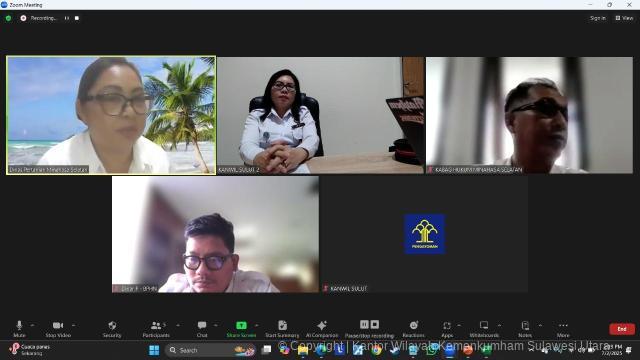
Task: Start the meeting summary
Action: pyautogui.click(x=282, y=329)
